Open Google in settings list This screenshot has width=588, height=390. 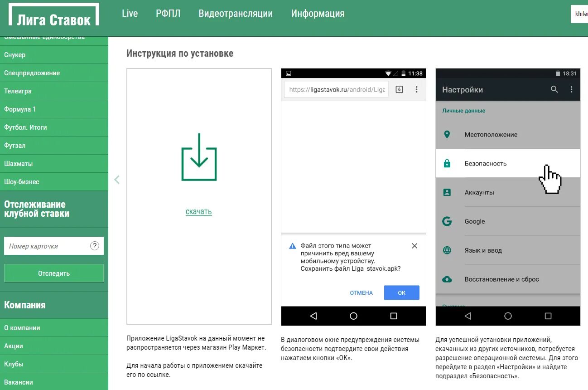click(508, 221)
